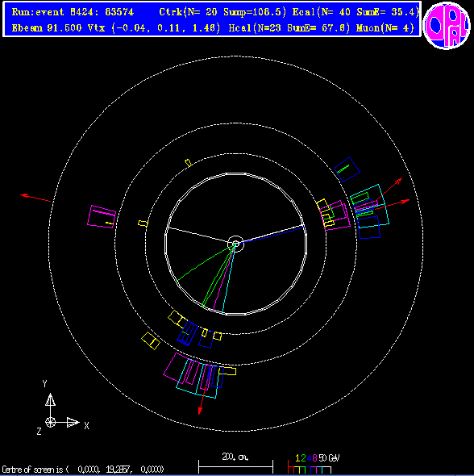Click the red muon arrow pointing downward
The width and height of the screenshot is (474, 476).
202,399
